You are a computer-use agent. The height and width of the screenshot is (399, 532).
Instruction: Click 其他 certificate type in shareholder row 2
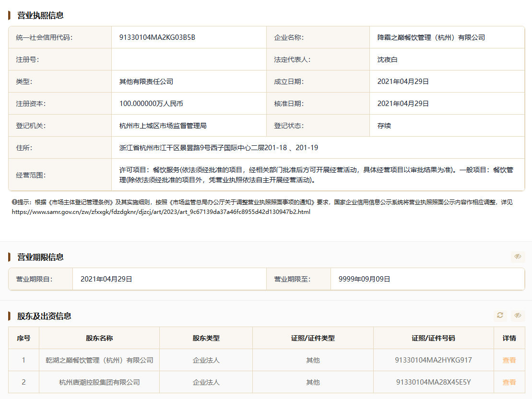[x=313, y=382]
